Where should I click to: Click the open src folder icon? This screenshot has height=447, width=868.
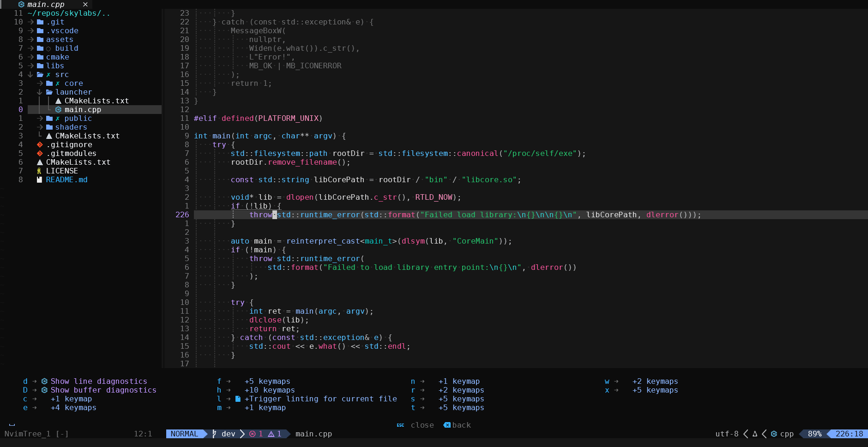tap(40, 75)
